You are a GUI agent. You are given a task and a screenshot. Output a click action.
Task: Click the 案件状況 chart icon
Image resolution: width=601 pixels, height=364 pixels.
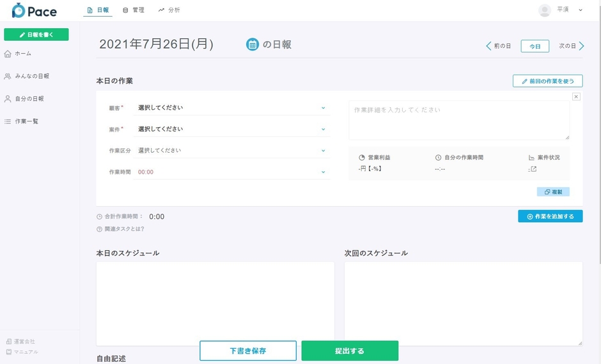click(x=531, y=158)
